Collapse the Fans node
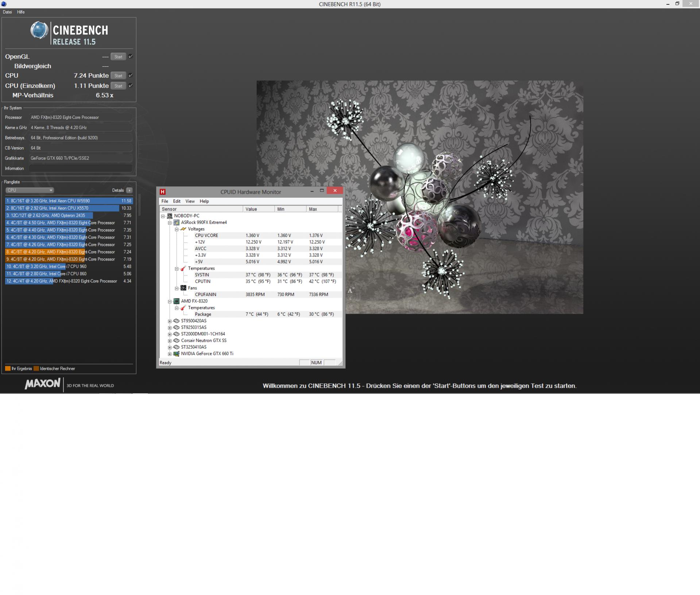 coord(177,288)
